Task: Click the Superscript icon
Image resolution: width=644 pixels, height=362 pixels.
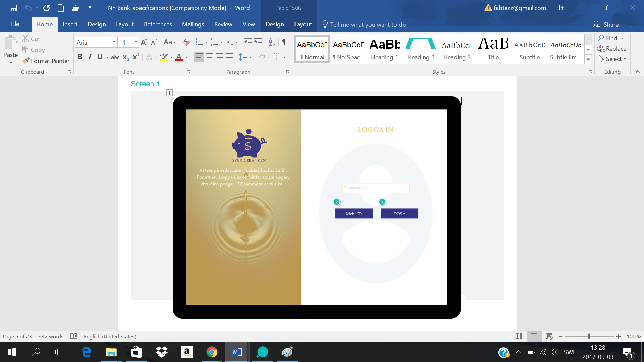Action: coord(136,57)
